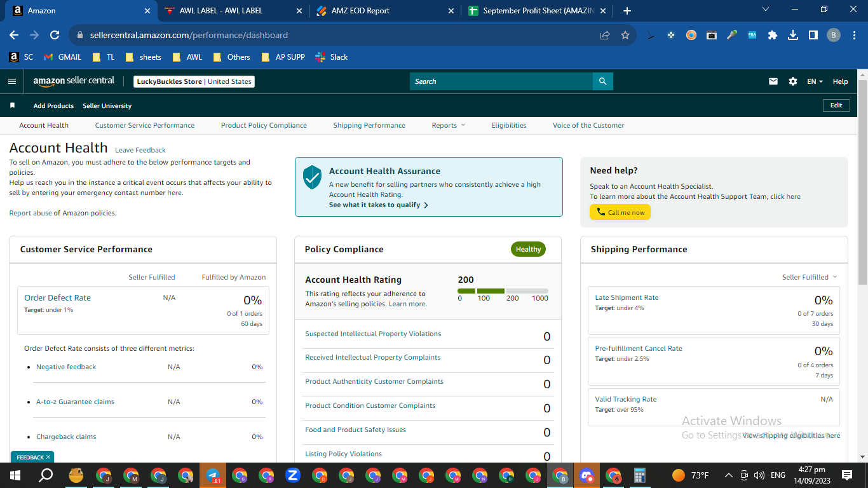Click the Leave Feedback link

point(140,151)
